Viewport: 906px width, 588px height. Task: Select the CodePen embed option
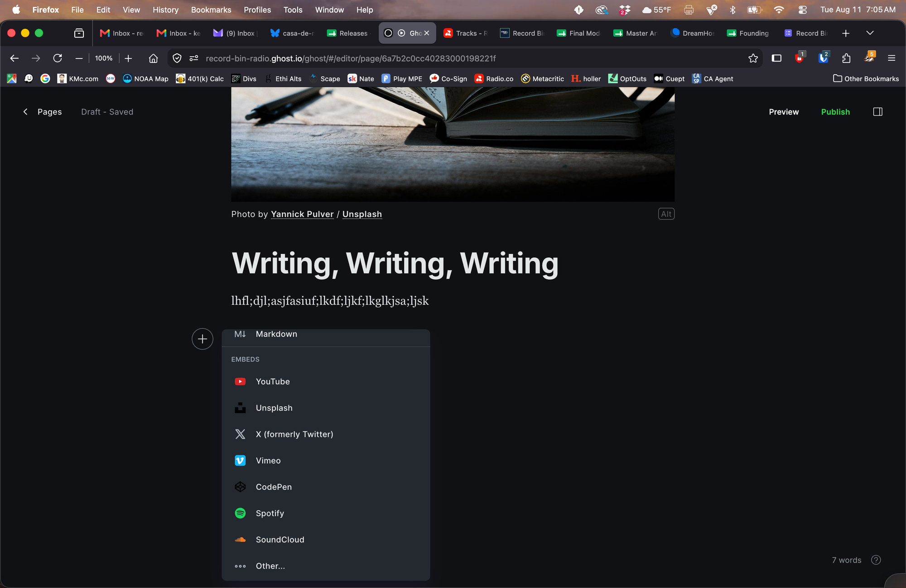326,487
